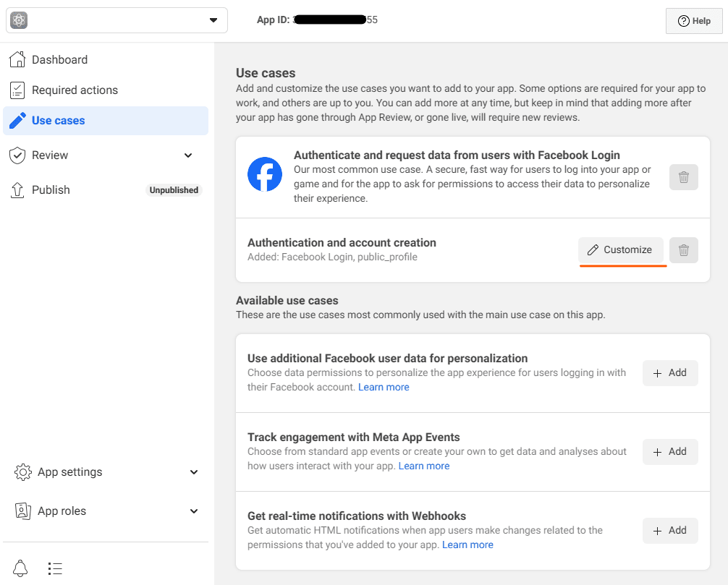Viewport: 728px width, 585px height.
Task: Click the Publish upload icon
Action: pos(17,190)
